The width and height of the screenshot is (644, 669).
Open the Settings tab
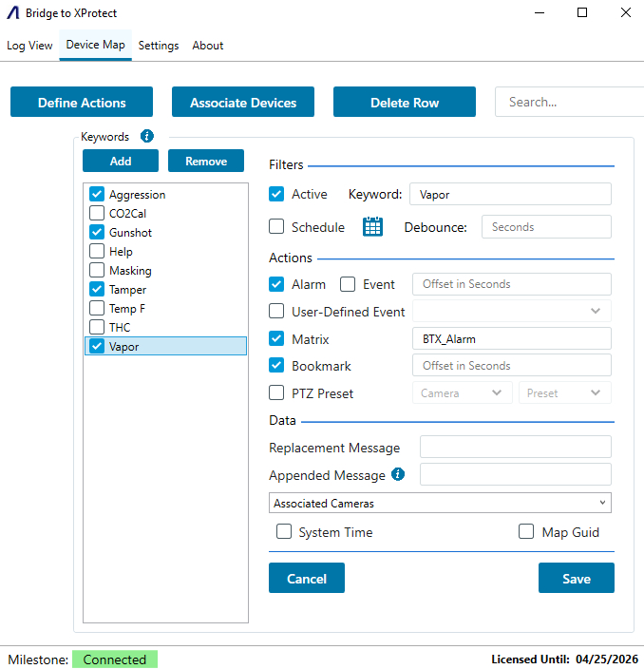pos(159,46)
